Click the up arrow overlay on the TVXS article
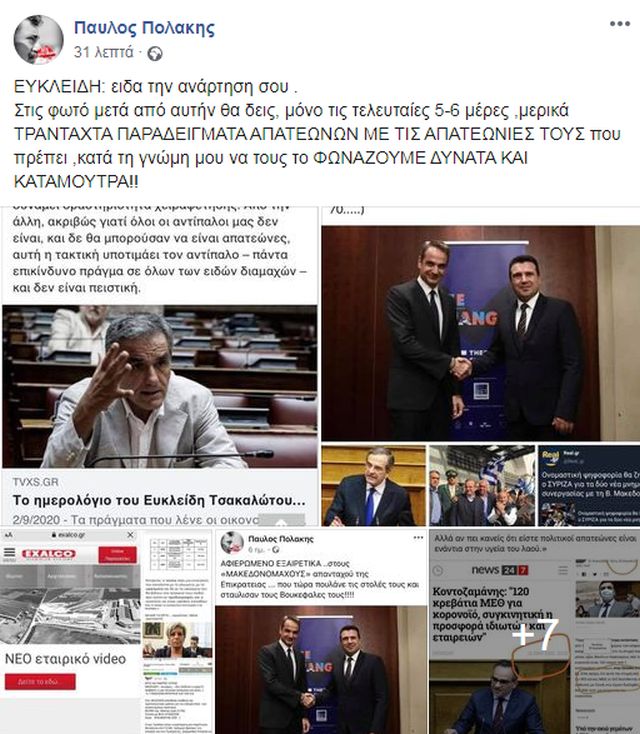Image resolution: width=640 pixels, height=734 pixels. pos(282,520)
